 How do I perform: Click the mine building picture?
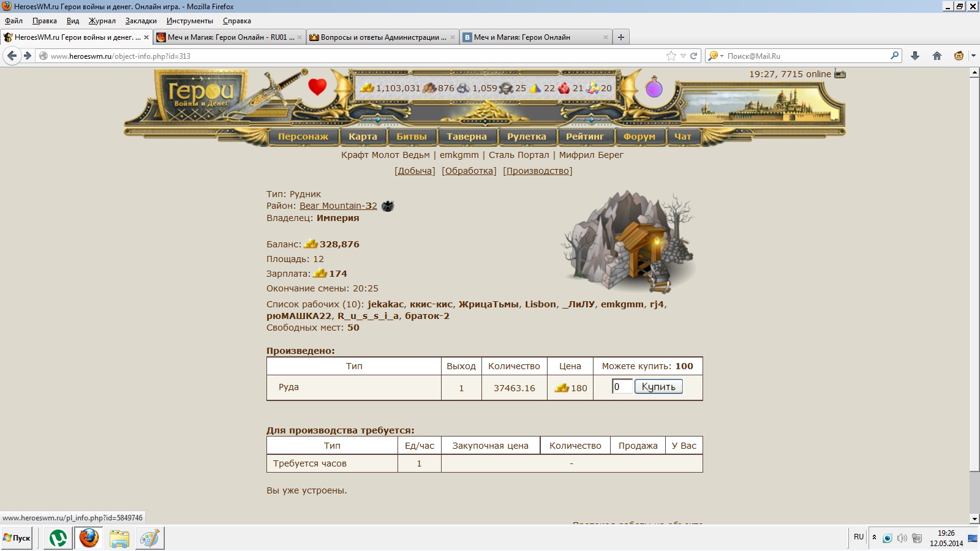pos(628,241)
